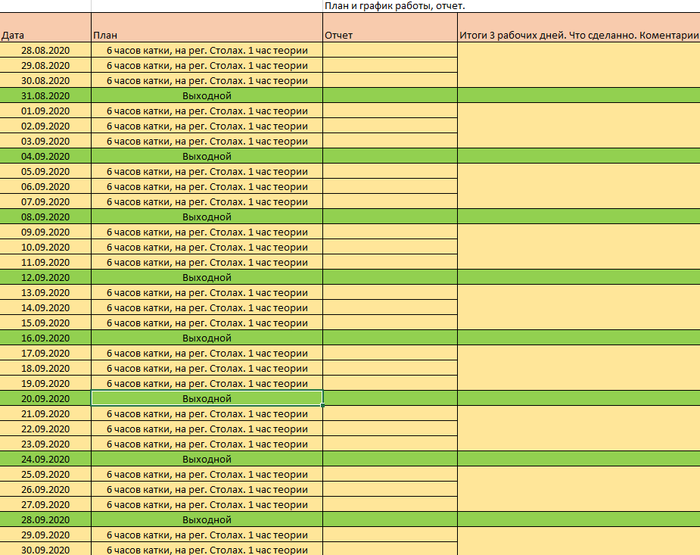Select date cell 12.09.2020

click(x=46, y=278)
